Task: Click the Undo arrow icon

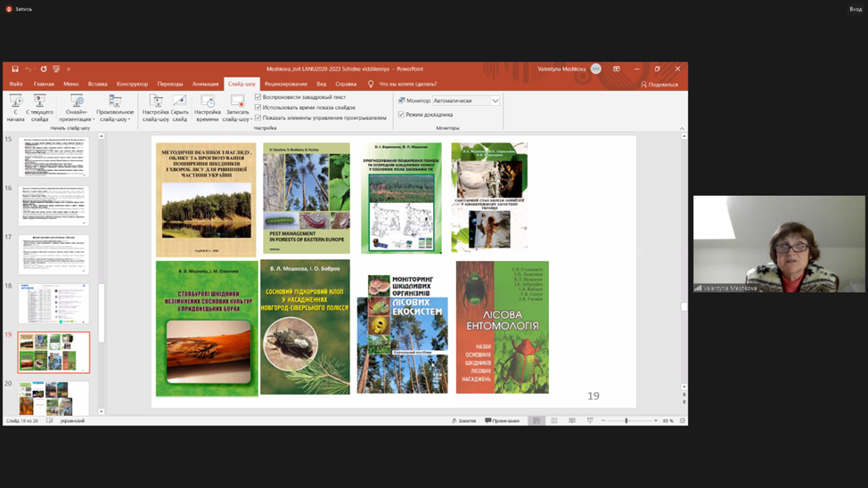Action: tap(29, 69)
